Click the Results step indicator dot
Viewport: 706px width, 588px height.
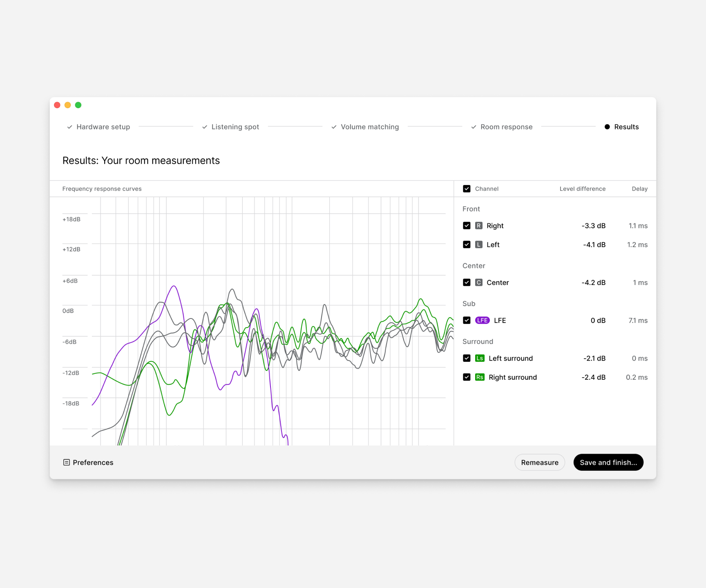click(x=608, y=127)
